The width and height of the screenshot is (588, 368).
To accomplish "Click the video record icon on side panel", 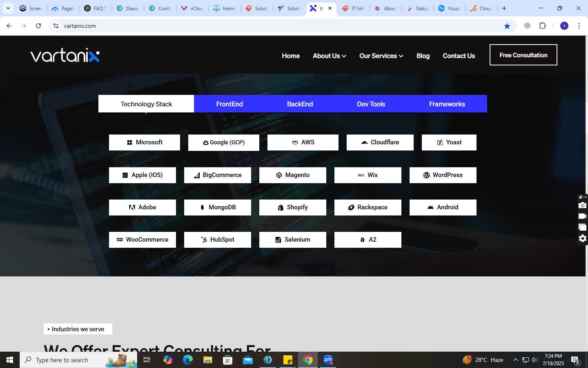I will click(x=583, y=216).
